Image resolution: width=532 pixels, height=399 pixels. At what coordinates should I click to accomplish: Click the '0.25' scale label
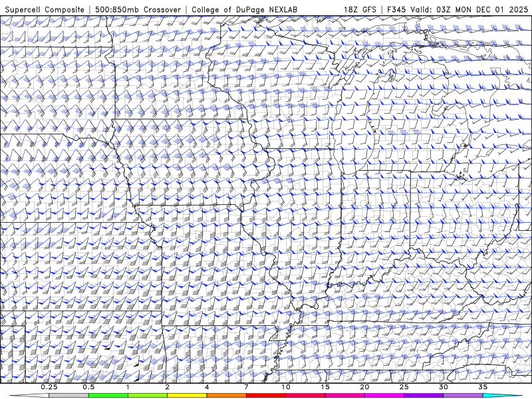click(x=49, y=387)
